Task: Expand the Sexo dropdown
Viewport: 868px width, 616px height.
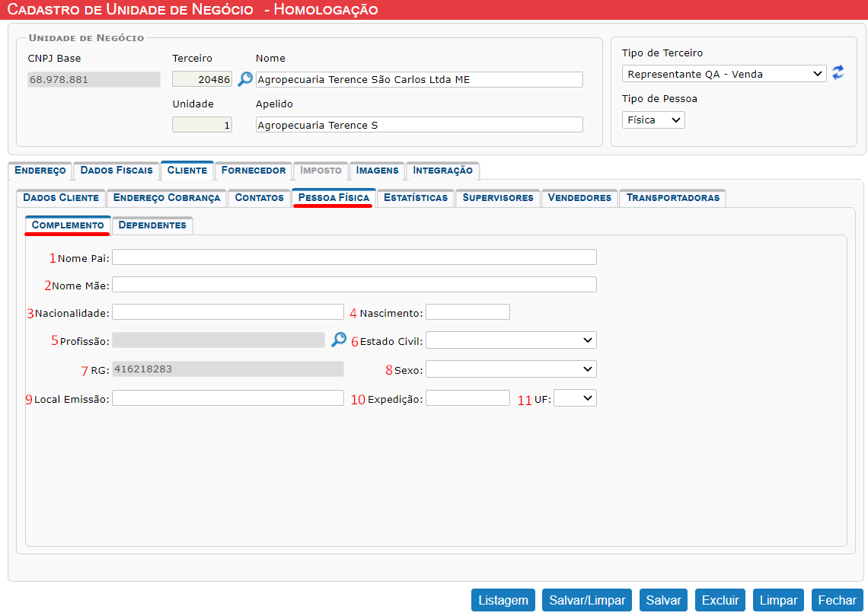Action: [x=511, y=369]
